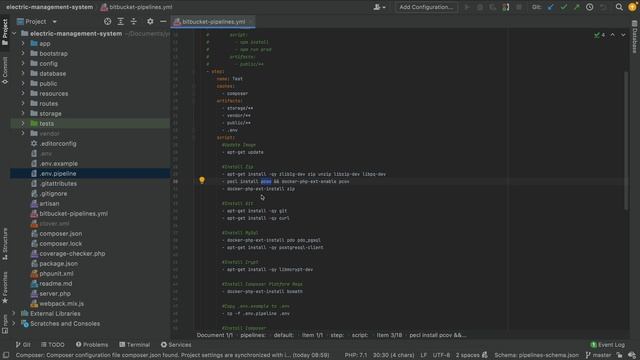Expand the resources folder arrow
The height and width of the screenshot is (360, 640).
coord(23,93)
